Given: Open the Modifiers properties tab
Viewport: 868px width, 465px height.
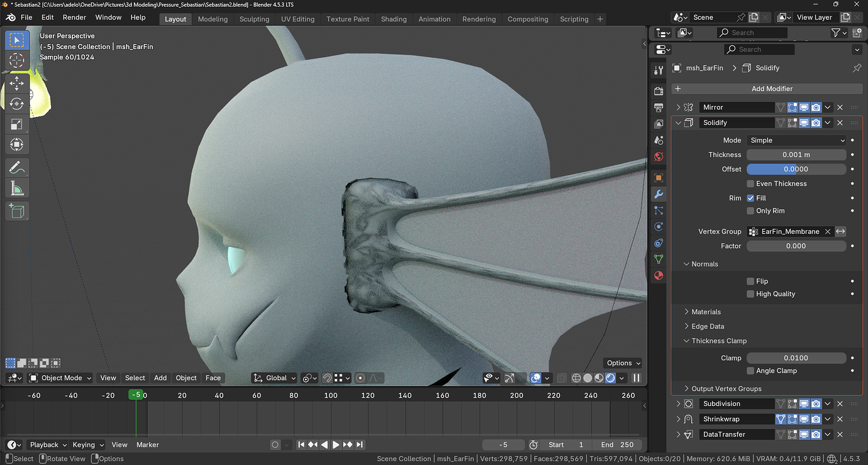Looking at the screenshot, I should coord(659,194).
